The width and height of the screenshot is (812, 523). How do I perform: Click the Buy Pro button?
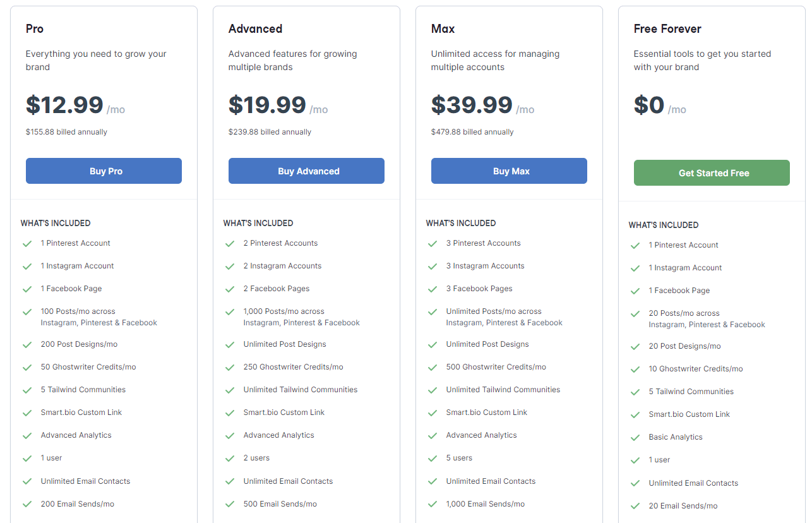(104, 171)
